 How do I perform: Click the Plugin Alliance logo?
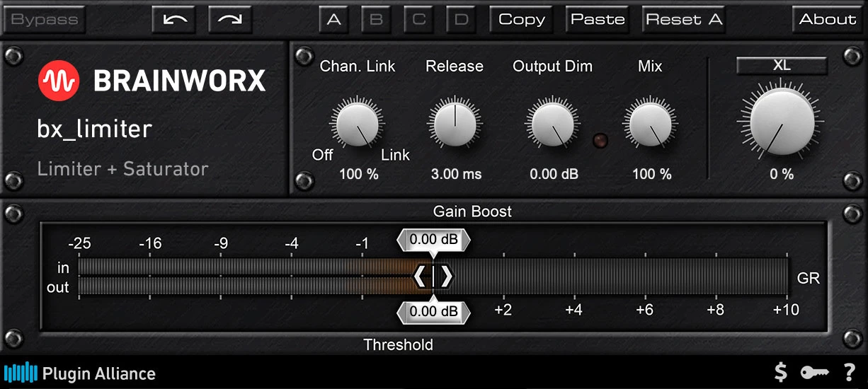(79, 373)
